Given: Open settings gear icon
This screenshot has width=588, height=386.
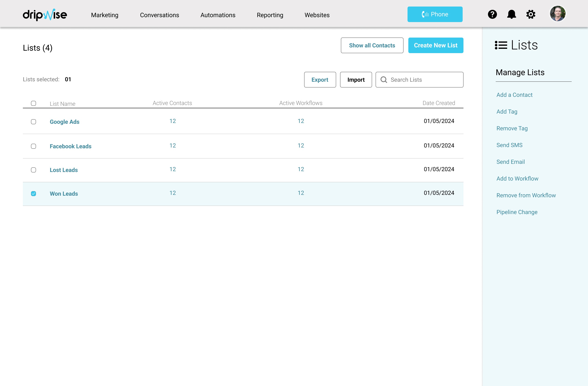Looking at the screenshot, I should pyautogui.click(x=531, y=14).
